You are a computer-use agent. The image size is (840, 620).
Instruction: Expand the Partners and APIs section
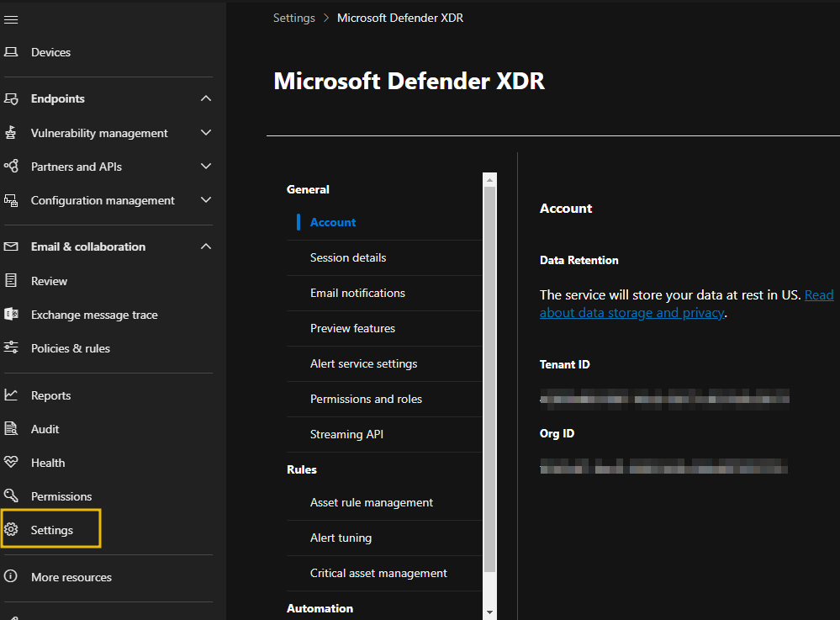pyautogui.click(x=205, y=166)
